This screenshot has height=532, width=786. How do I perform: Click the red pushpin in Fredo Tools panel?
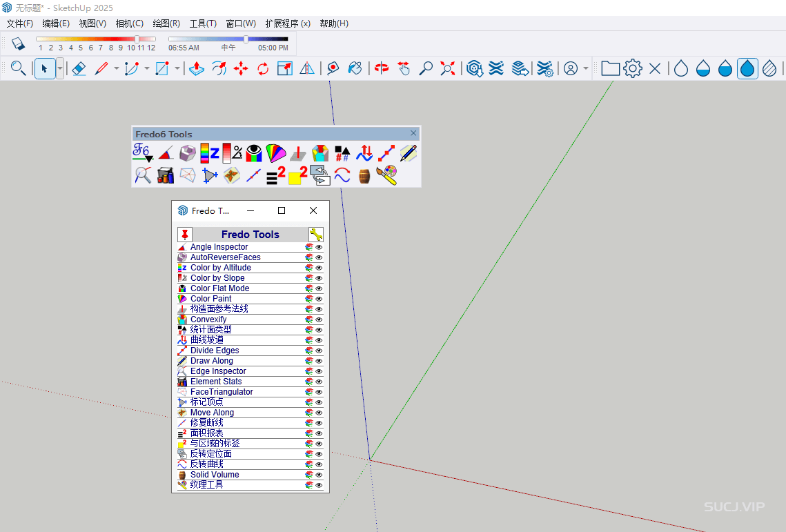pos(185,234)
